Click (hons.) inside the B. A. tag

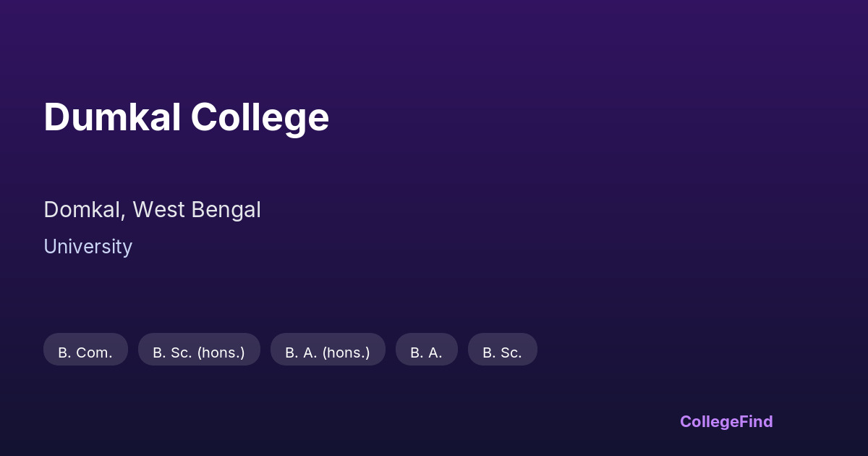tap(346, 352)
